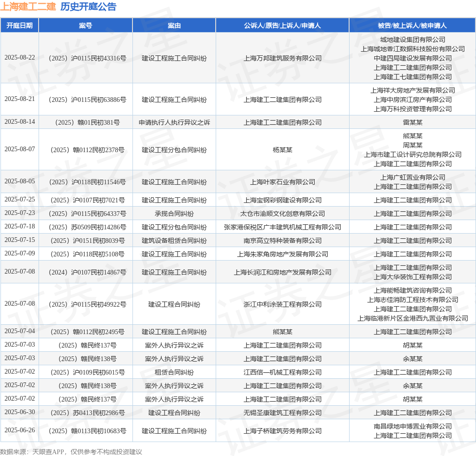Select the date 2025-07-04
This screenshot has height=456, width=476.
[x=20, y=331]
